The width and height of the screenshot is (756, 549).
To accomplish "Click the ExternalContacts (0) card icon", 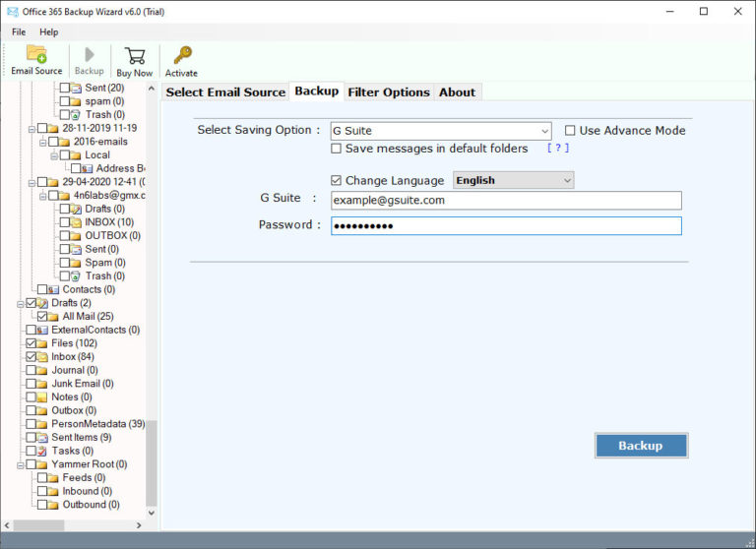I will tap(42, 331).
